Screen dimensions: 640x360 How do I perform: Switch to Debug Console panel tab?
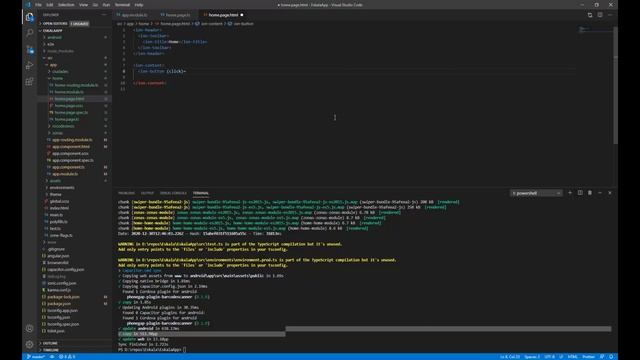pyautogui.click(x=173, y=193)
